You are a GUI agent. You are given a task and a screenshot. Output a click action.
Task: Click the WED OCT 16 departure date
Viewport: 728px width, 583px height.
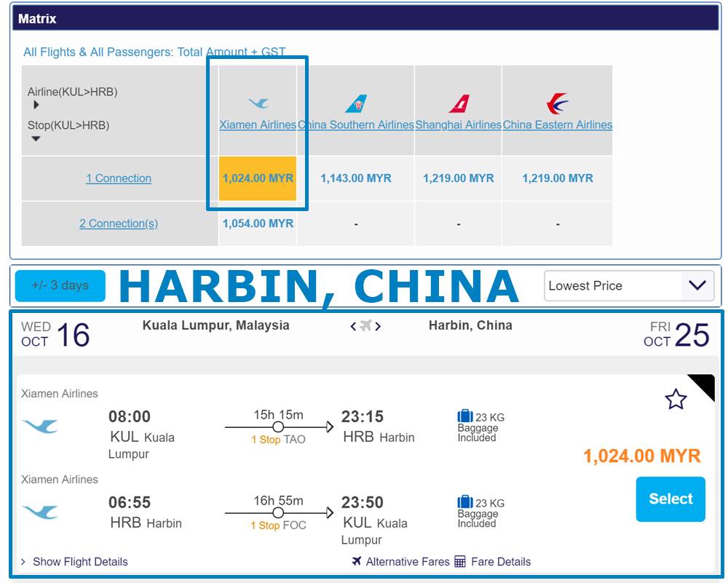click(55, 334)
